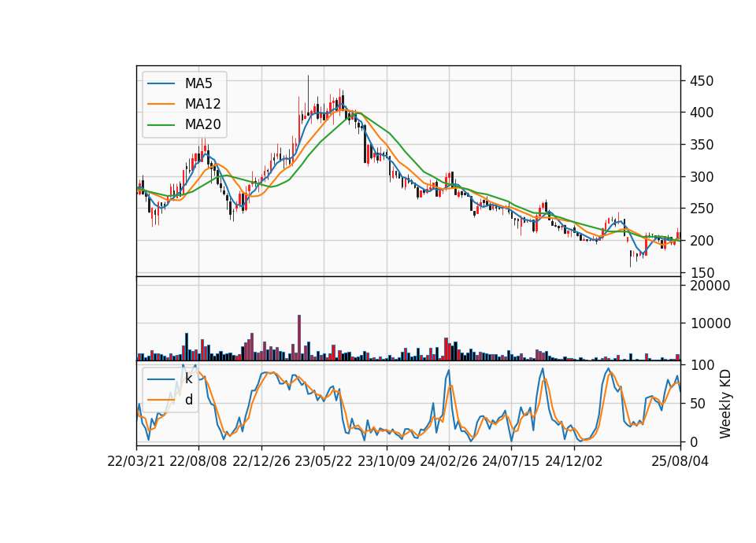Click the 22/03/21 date label
Screen dimensions: 756x543
(136, 461)
